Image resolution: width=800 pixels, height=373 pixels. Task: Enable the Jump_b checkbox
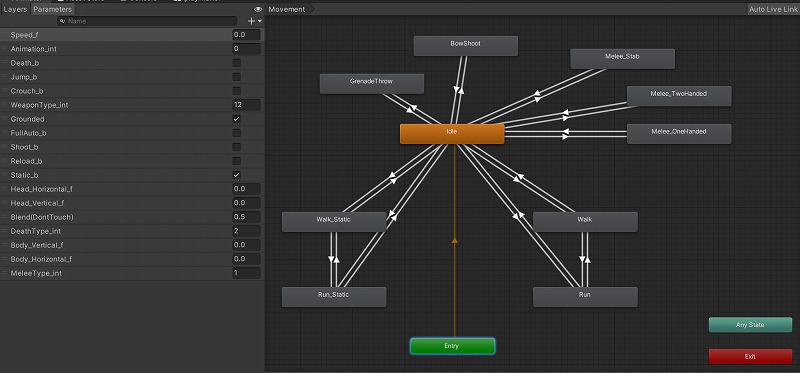click(x=237, y=77)
